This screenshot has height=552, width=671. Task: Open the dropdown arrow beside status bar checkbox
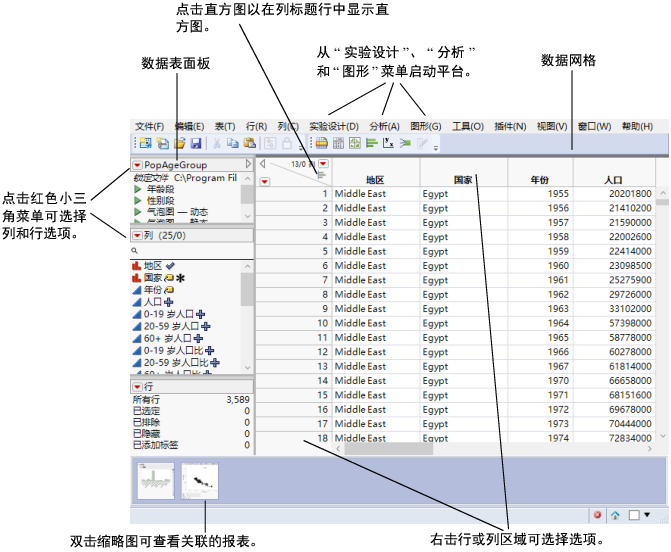(x=647, y=515)
